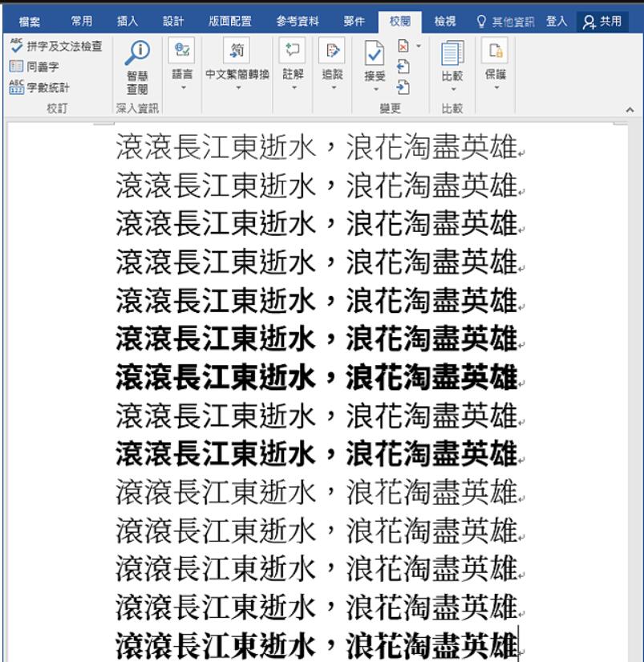The image size is (644, 662).
Task: Expand the 追蹤 tracking group
Action: 333,64
